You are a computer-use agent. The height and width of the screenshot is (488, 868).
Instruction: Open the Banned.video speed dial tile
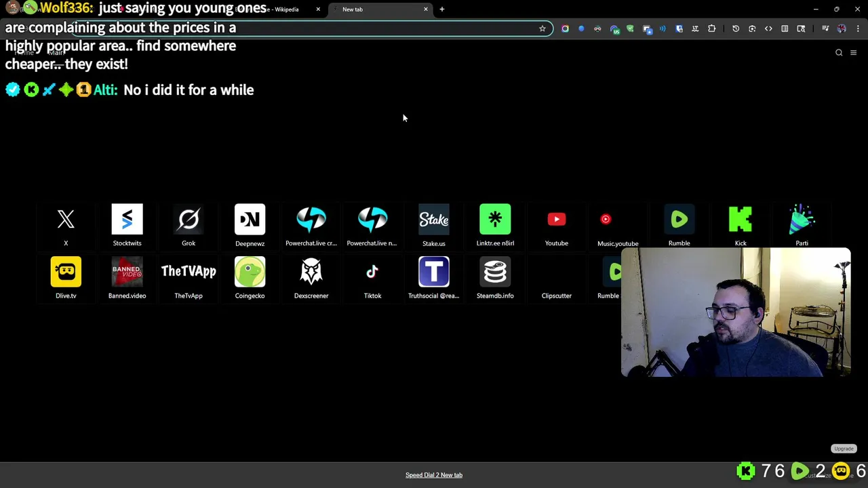pos(127,278)
